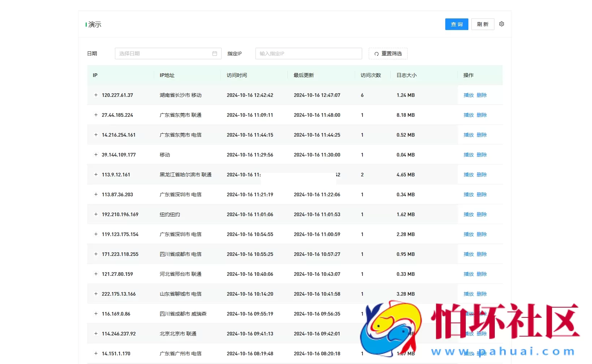Click 播放 for IP 114.246.237.92

tap(468, 334)
